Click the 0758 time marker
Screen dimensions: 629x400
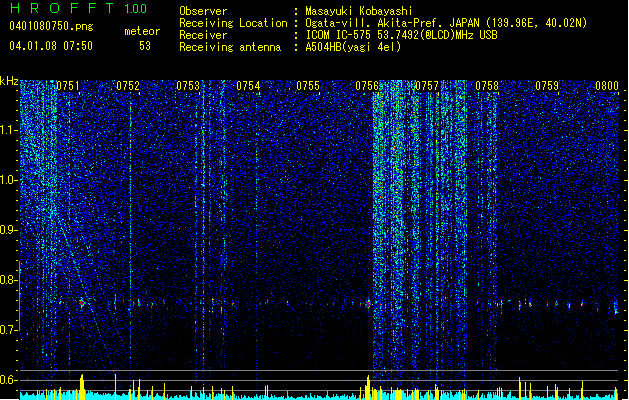487,86
